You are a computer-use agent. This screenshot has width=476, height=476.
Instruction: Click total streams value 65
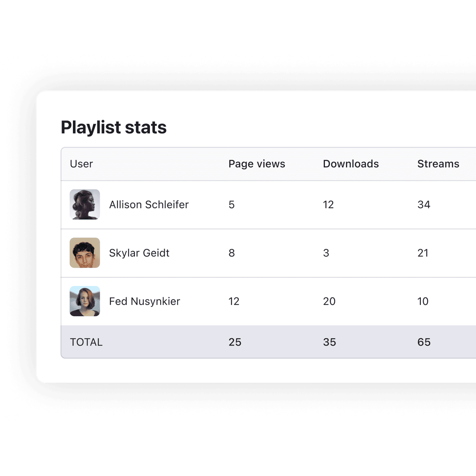click(x=424, y=342)
